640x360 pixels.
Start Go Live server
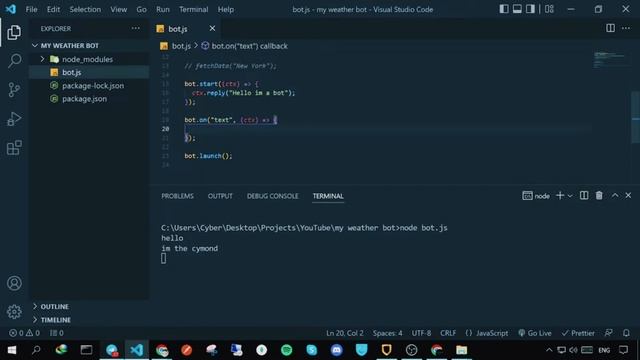535,333
